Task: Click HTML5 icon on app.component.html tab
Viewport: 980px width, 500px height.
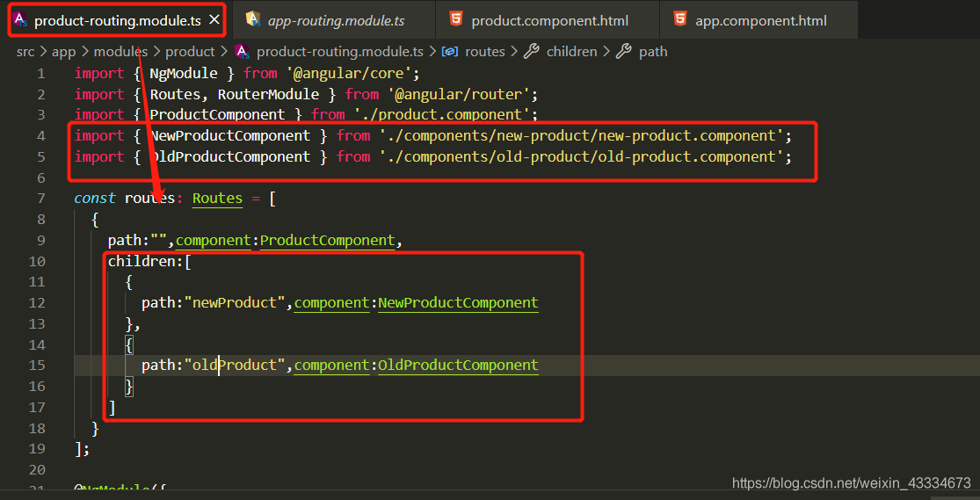Action: point(680,19)
